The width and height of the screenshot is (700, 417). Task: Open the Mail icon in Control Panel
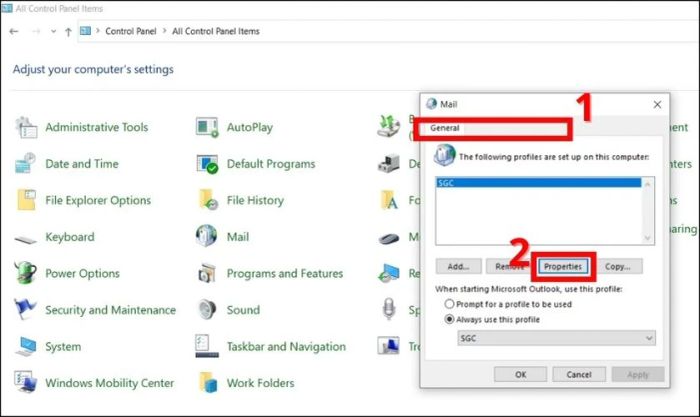pos(207,236)
